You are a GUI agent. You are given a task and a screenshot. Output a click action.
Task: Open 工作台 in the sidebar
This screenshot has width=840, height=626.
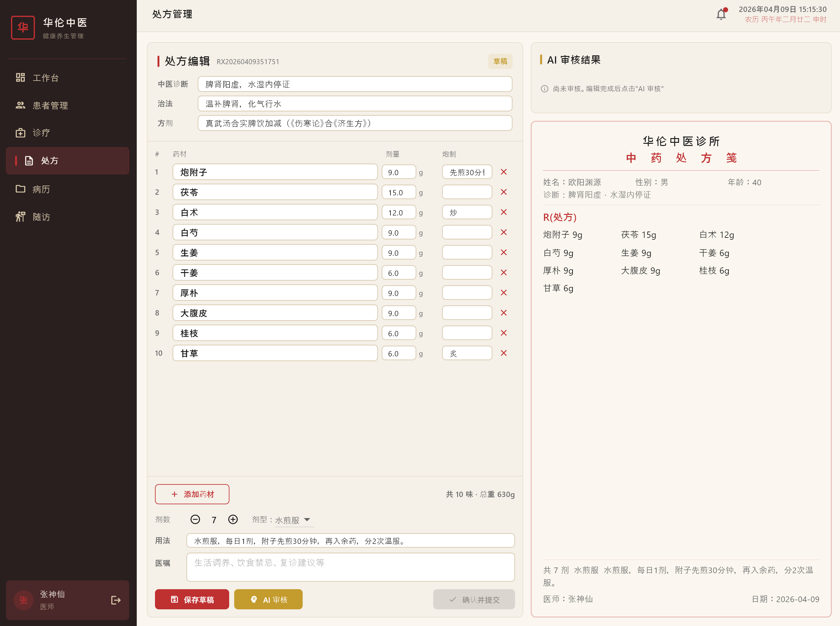(x=46, y=78)
